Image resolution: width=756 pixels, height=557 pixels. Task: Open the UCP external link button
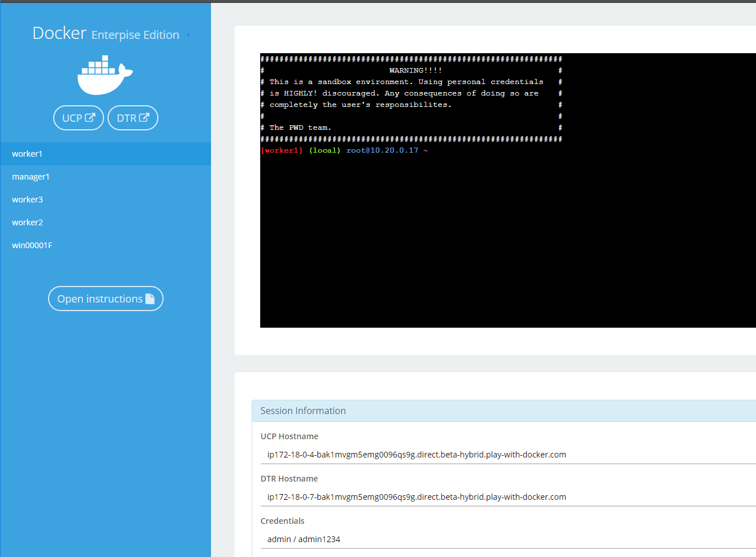point(78,118)
